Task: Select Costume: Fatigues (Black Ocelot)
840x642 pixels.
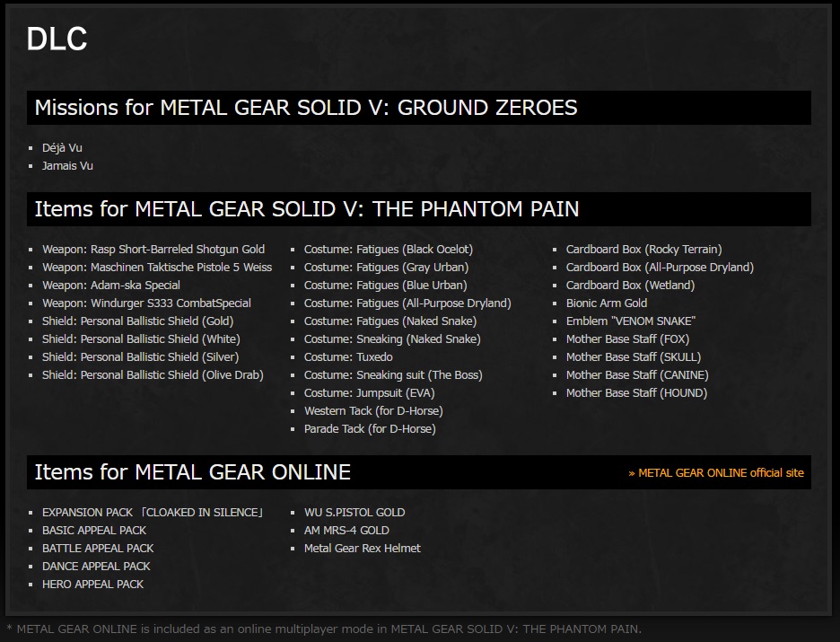Action: coord(389,250)
